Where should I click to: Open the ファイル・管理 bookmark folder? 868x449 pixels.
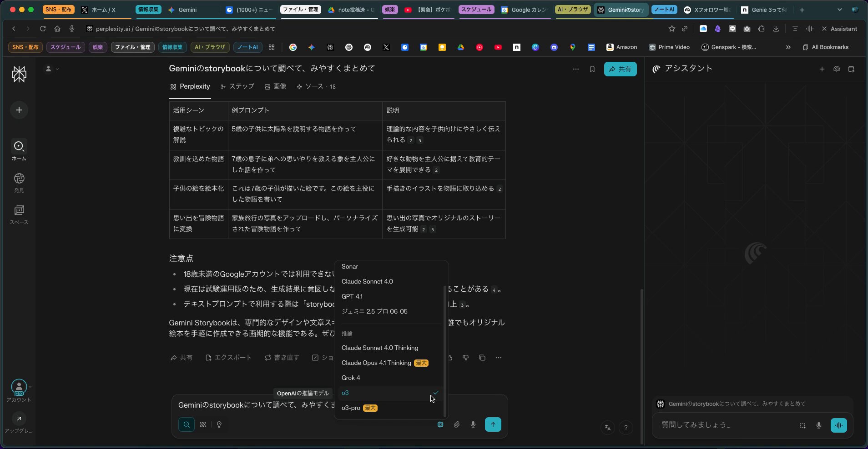(132, 47)
